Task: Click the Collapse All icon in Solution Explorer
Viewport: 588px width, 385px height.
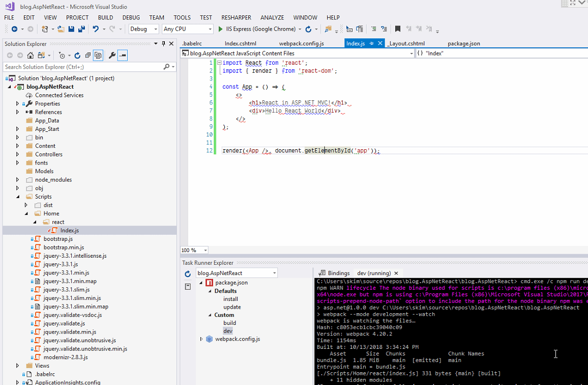Action: (x=88, y=56)
